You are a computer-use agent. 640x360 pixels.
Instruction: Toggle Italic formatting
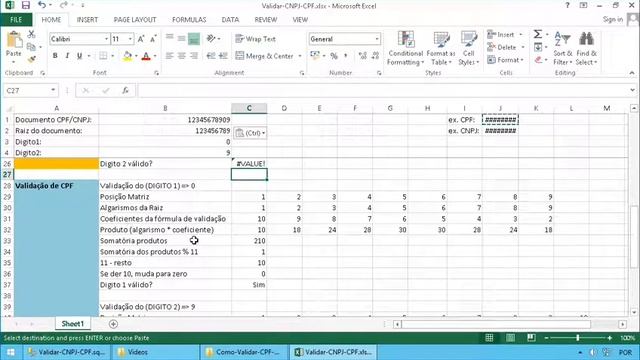tap(67, 56)
